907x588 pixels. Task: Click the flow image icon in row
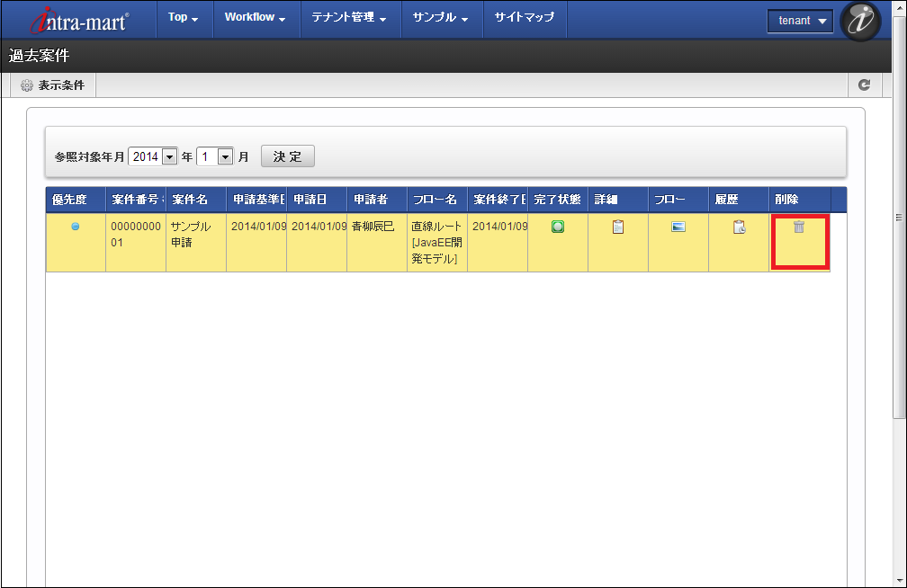click(678, 227)
